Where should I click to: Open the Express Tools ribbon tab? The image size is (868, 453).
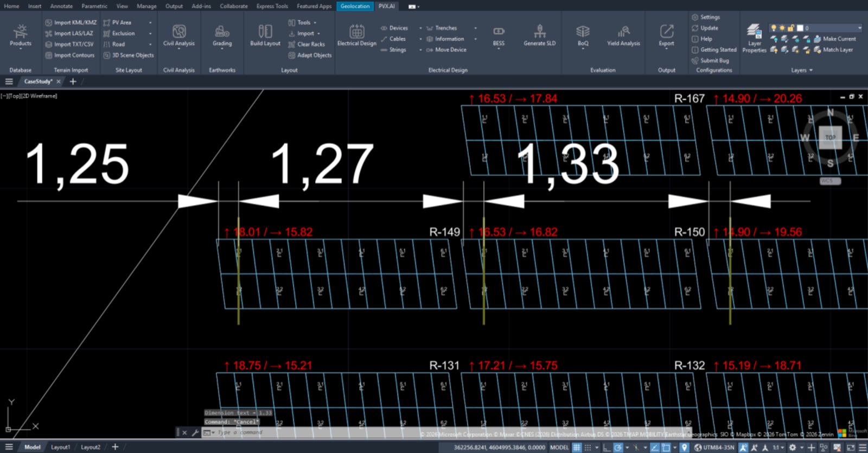coord(272,6)
